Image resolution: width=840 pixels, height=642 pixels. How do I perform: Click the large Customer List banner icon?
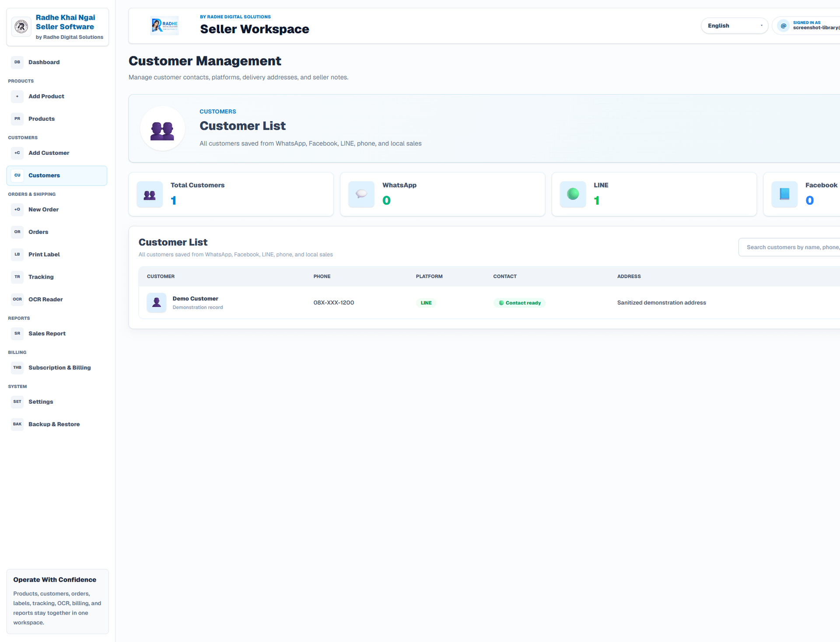(x=162, y=129)
